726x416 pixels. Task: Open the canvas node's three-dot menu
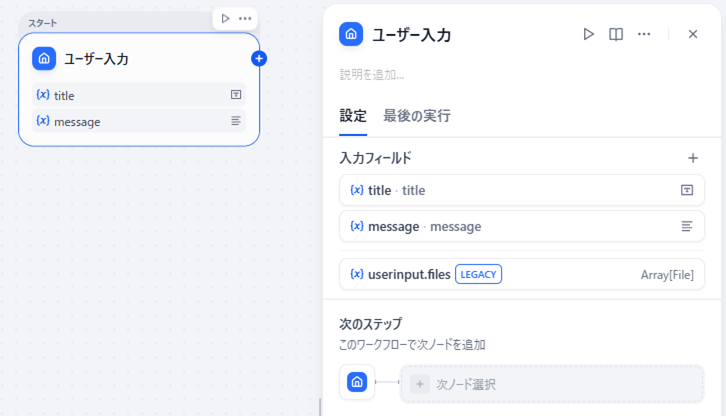[245, 18]
